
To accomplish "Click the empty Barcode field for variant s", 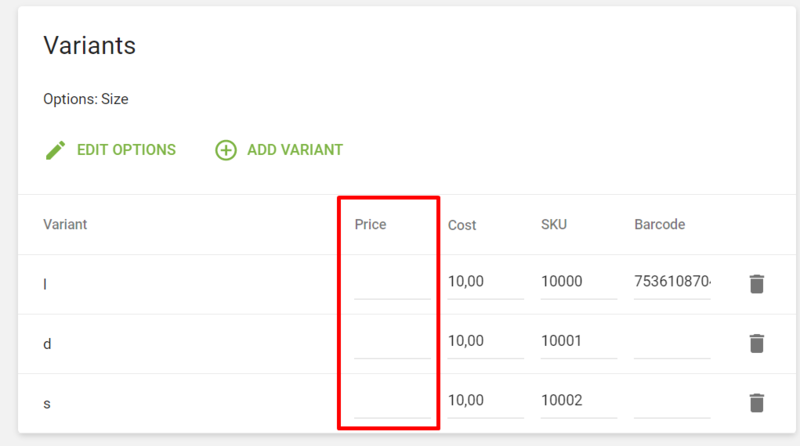I will (672, 403).
